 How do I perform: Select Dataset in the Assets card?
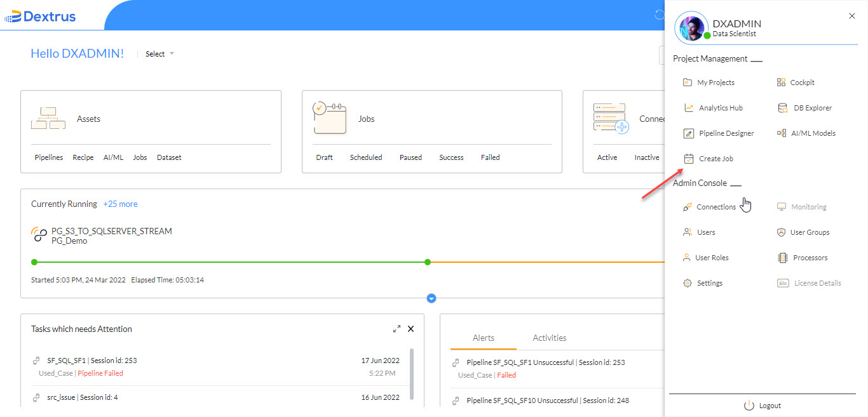pyautogui.click(x=169, y=157)
